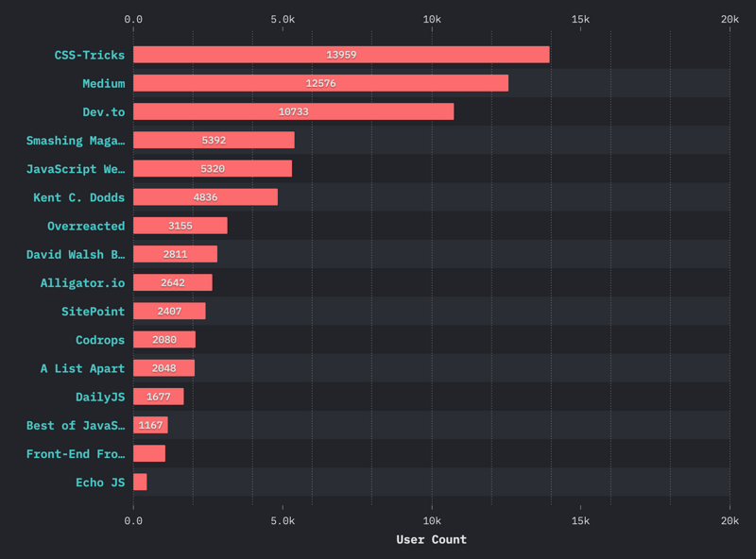Select the Smashing Magazine bar valued 5392

pyautogui.click(x=214, y=140)
